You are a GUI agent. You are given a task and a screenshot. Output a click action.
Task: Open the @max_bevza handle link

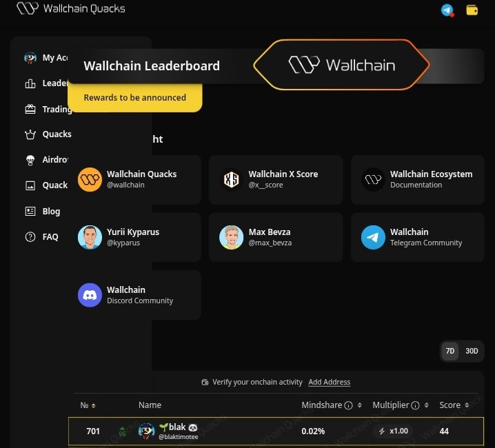coord(270,243)
